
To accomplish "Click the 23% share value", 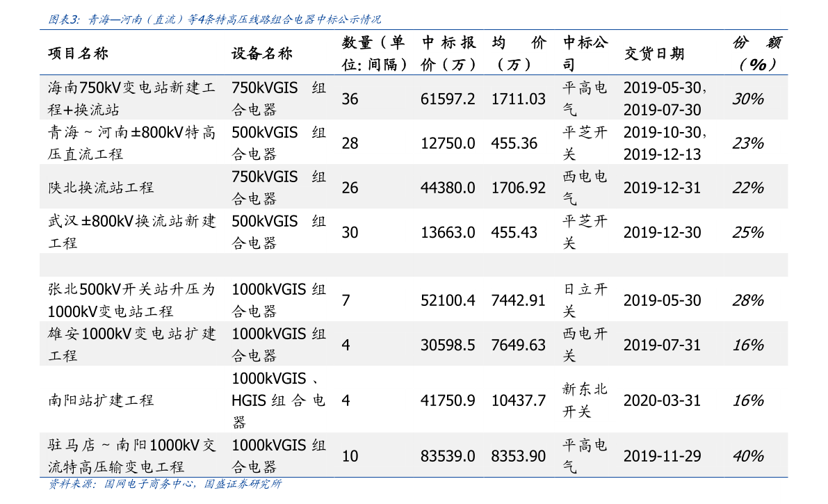I will tap(748, 143).
